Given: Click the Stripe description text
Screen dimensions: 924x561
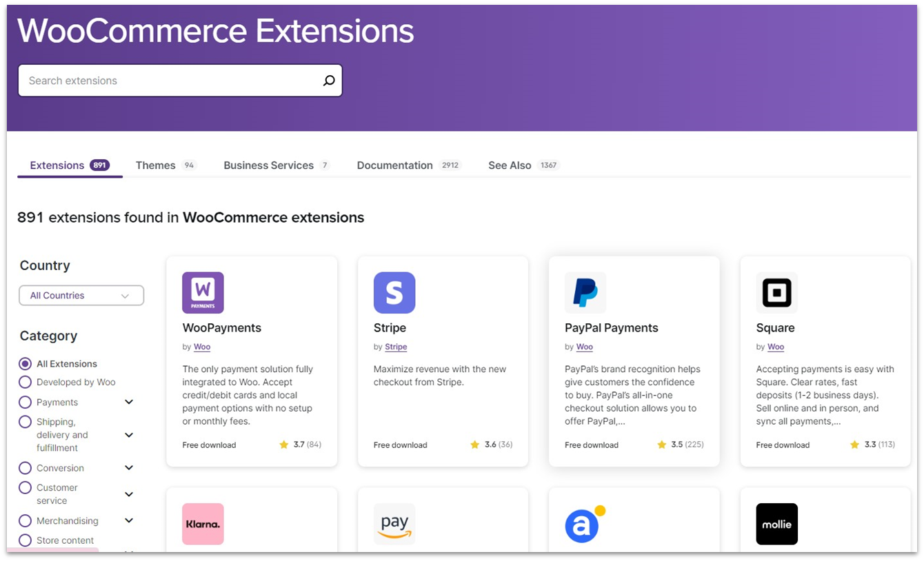Looking at the screenshot, I should [440, 376].
